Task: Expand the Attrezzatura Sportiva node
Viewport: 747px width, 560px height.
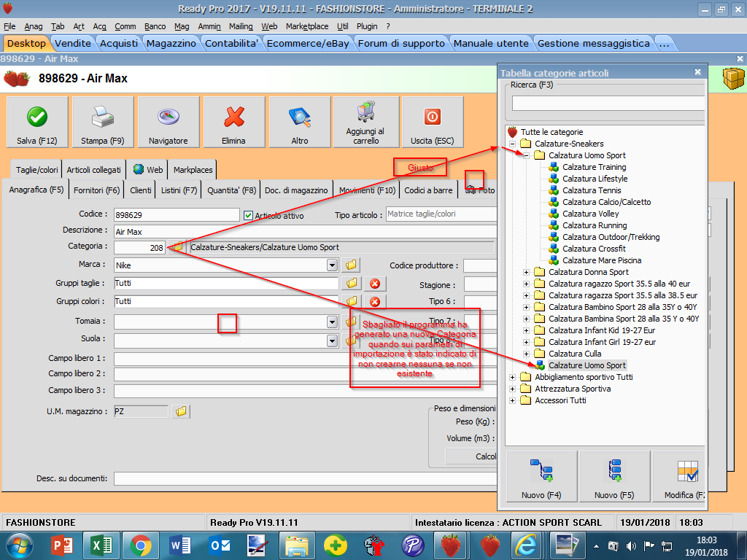Action: 512,389
